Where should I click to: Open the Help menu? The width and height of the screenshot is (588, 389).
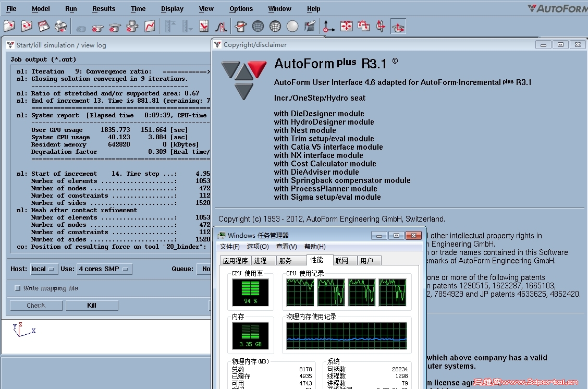(x=313, y=9)
